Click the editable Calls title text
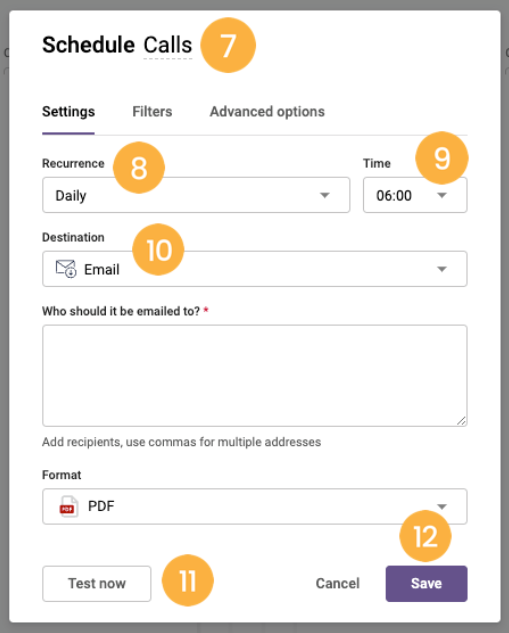This screenshot has width=509, height=633. (168, 45)
